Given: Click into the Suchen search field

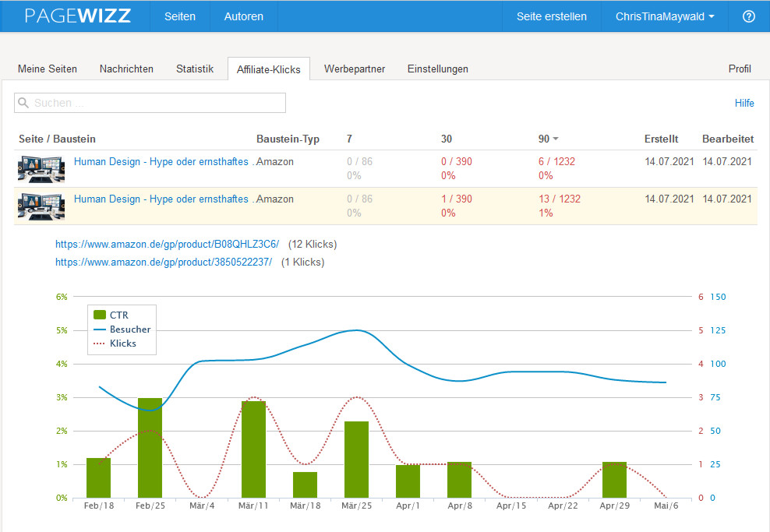Looking at the screenshot, I should [156, 103].
